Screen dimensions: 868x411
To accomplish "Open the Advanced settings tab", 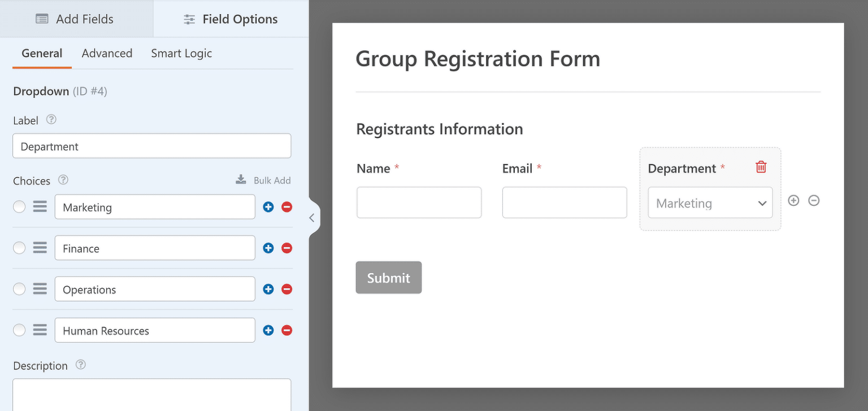I will coord(107,53).
